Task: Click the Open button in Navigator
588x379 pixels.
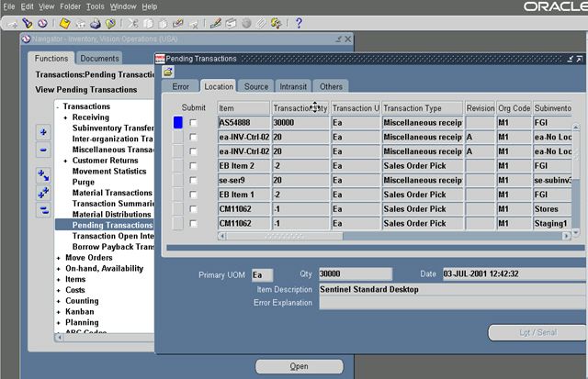Action: point(299,366)
